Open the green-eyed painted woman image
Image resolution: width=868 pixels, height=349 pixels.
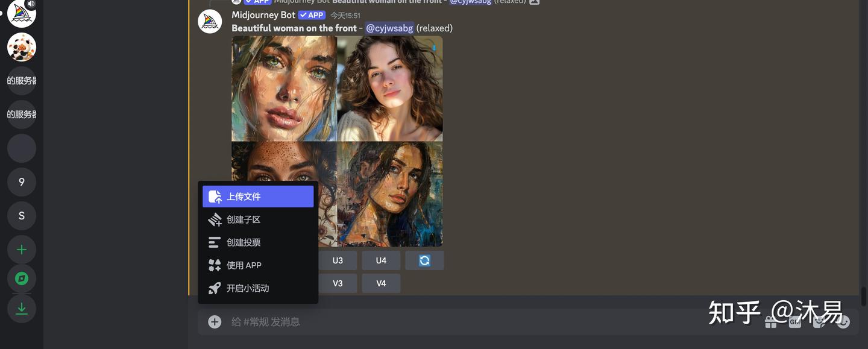pos(284,89)
